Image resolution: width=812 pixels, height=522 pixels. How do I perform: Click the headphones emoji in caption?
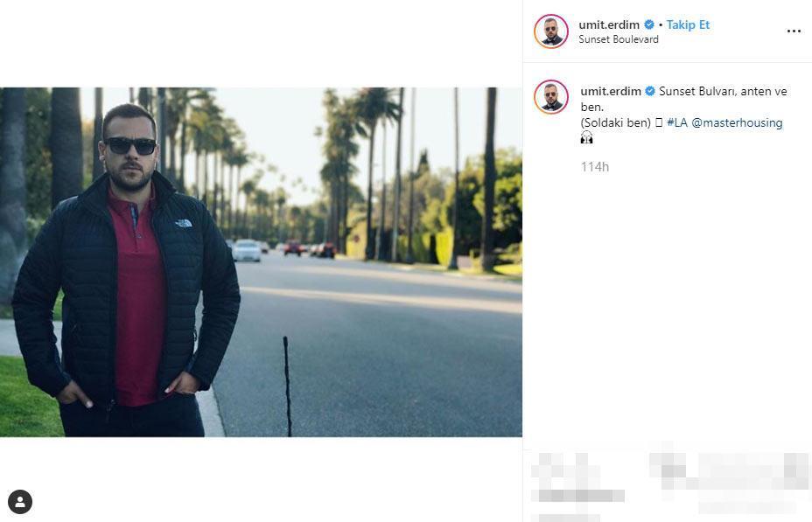point(586,137)
